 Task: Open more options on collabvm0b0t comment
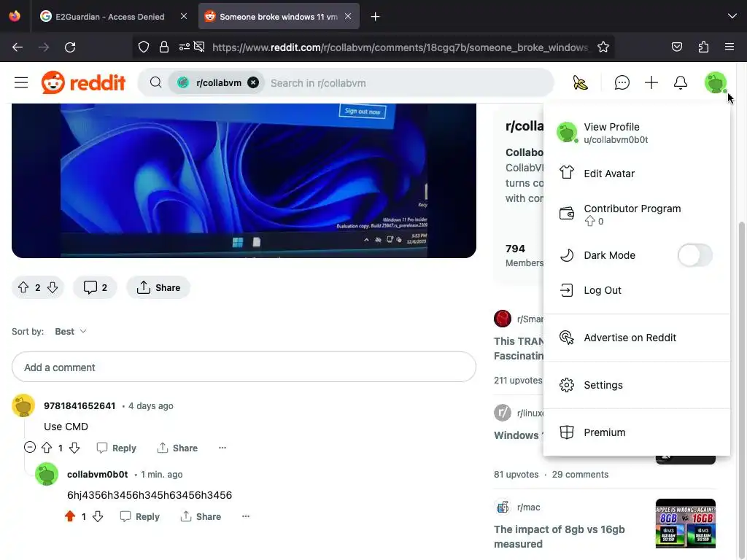(246, 517)
